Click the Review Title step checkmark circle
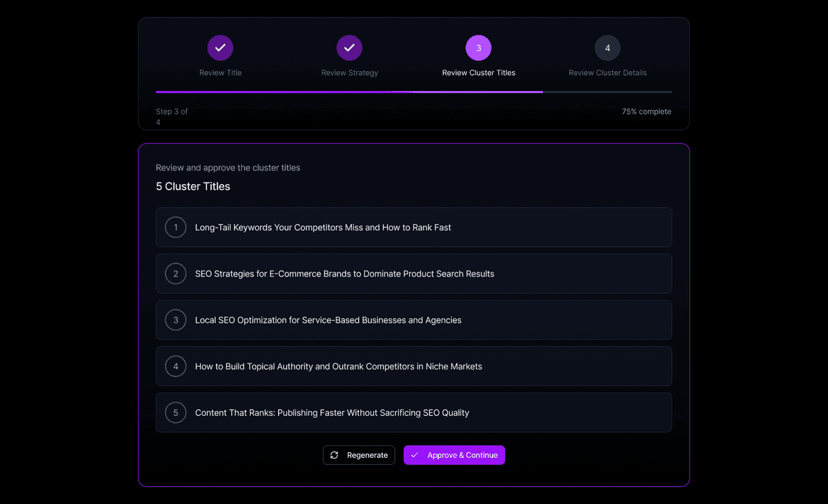This screenshot has height=504, width=828. [x=220, y=48]
